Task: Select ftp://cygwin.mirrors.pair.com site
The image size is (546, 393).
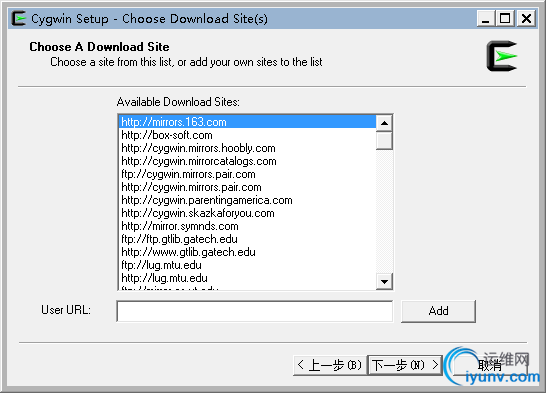Action: tap(247, 174)
